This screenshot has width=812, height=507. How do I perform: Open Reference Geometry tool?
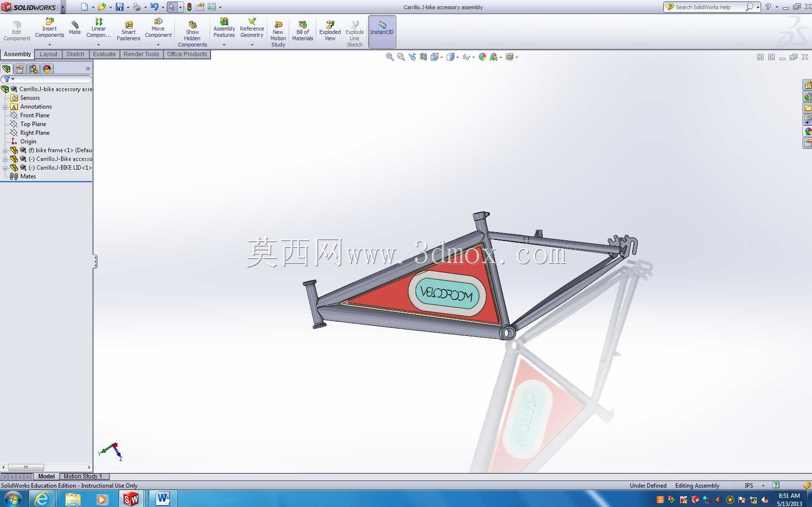(252, 29)
